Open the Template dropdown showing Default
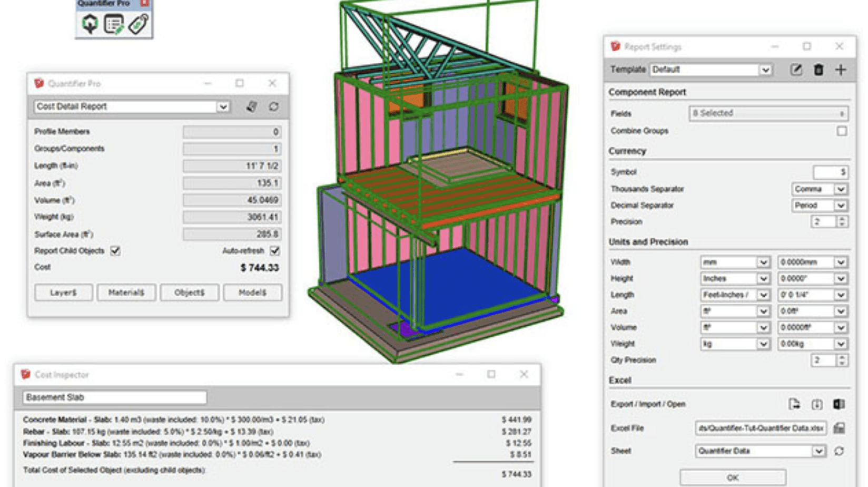 point(764,69)
